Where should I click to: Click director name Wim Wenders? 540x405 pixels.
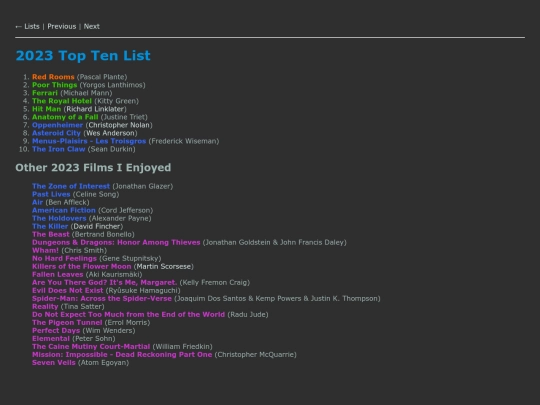109,331
